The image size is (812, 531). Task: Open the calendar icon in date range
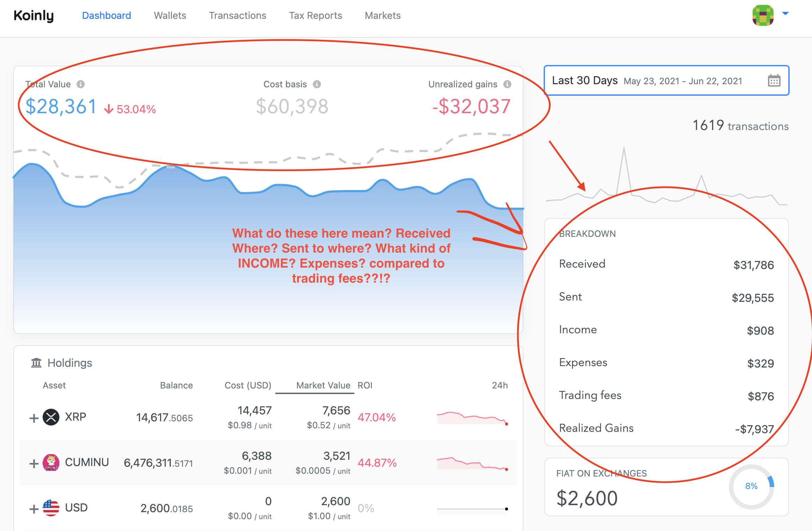[774, 81]
